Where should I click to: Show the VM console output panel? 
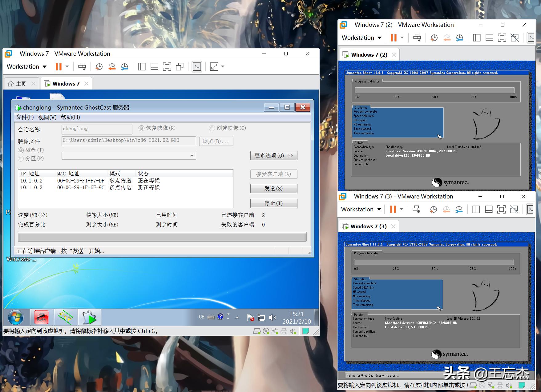pos(197,66)
